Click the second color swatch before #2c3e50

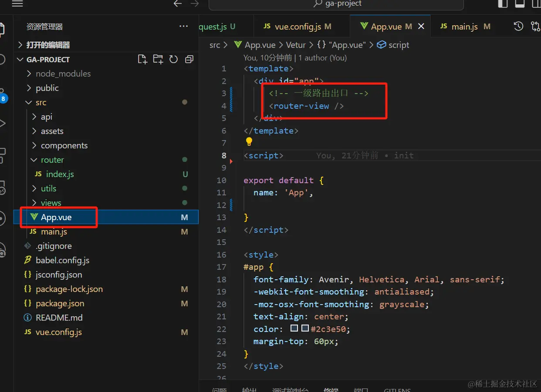point(305,329)
